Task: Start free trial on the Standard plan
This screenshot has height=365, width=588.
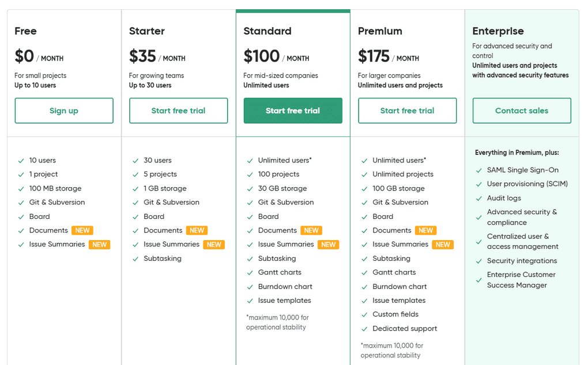Action: [293, 111]
